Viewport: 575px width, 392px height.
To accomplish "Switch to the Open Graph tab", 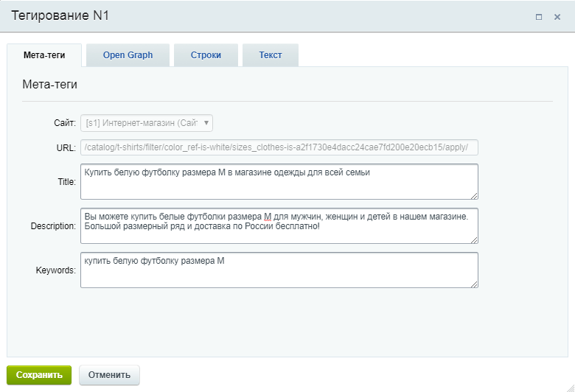I will pyautogui.click(x=128, y=55).
